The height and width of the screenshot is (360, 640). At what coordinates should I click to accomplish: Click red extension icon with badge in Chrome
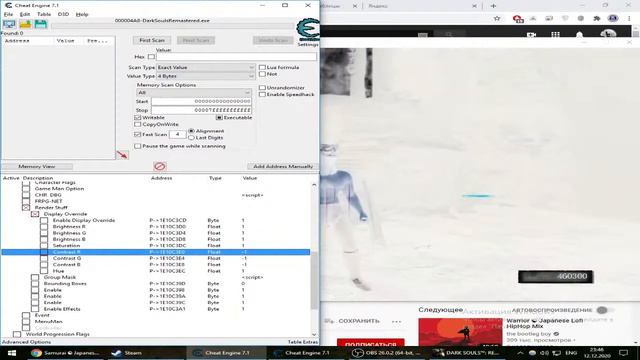click(518, 19)
